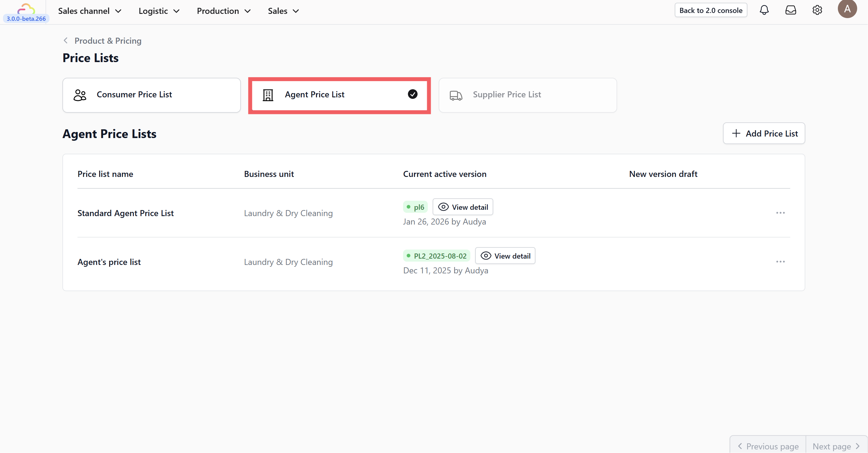The width and height of the screenshot is (868, 453).
Task: Click the cloud logo in top-left
Action: click(x=26, y=8)
